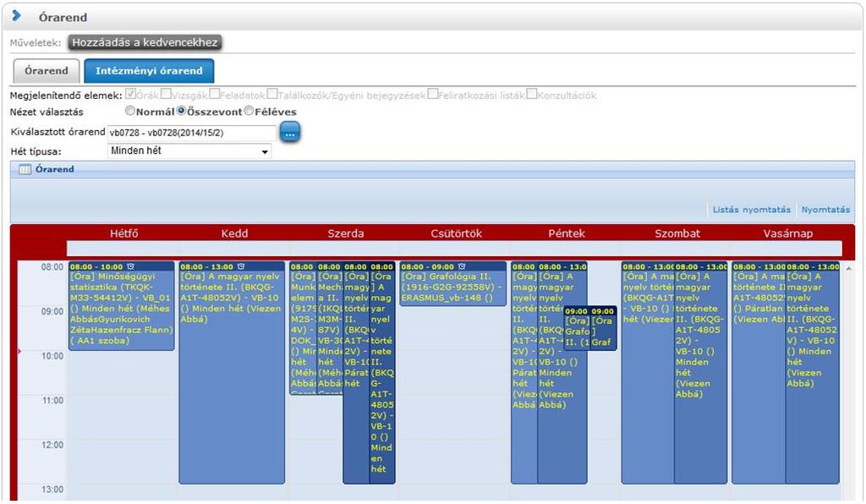
Task: Click alarm clock icon on Monday 08:00 - 10:00 event
Action: click(130, 266)
